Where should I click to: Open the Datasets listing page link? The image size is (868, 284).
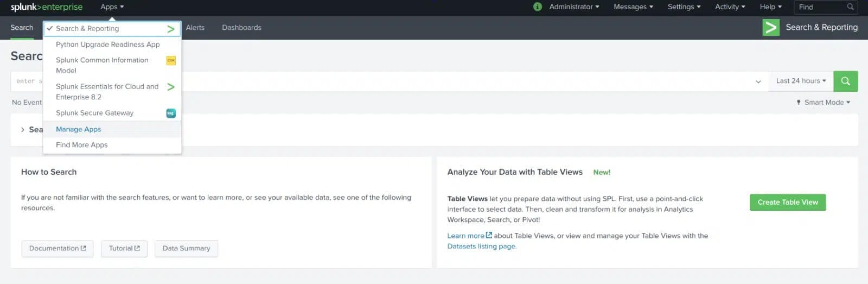pyautogui.click(x=482, y=247)
